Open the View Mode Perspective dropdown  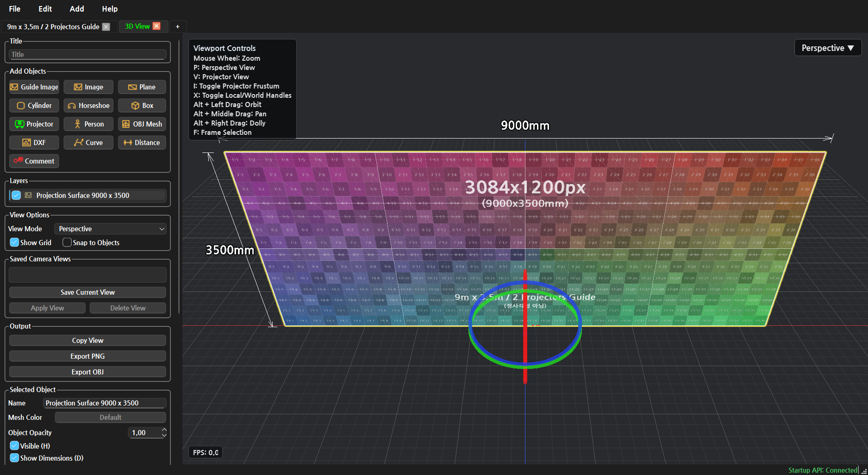111,229
